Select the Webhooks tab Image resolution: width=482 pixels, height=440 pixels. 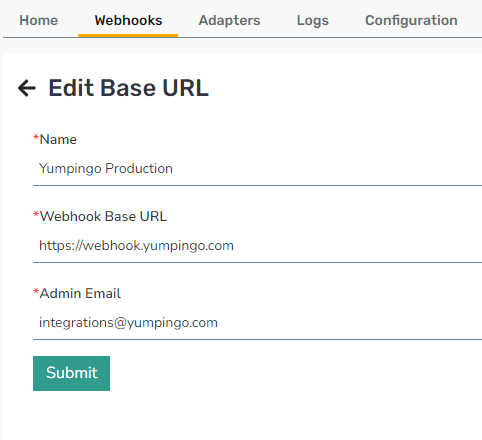(128, 20)
